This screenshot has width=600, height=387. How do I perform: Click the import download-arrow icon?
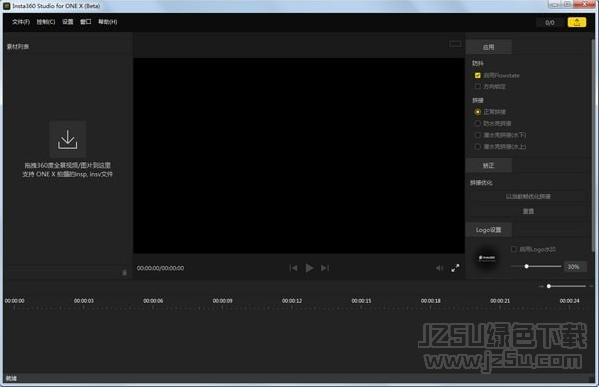click(x=68, y=139)
